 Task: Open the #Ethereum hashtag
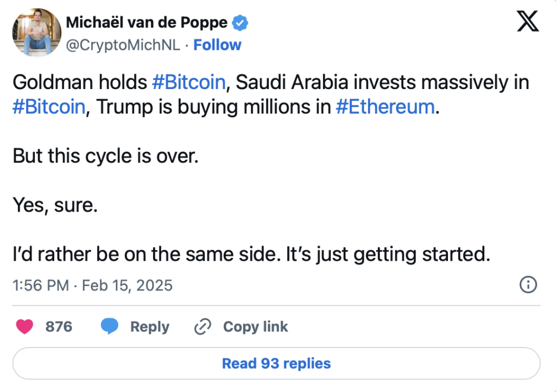click(385, 107)
